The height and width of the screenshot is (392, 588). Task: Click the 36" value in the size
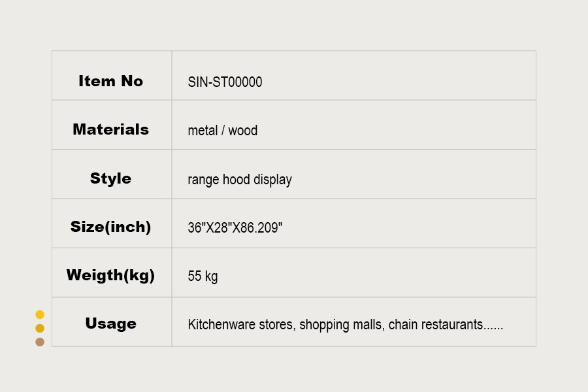coord(195,228)
